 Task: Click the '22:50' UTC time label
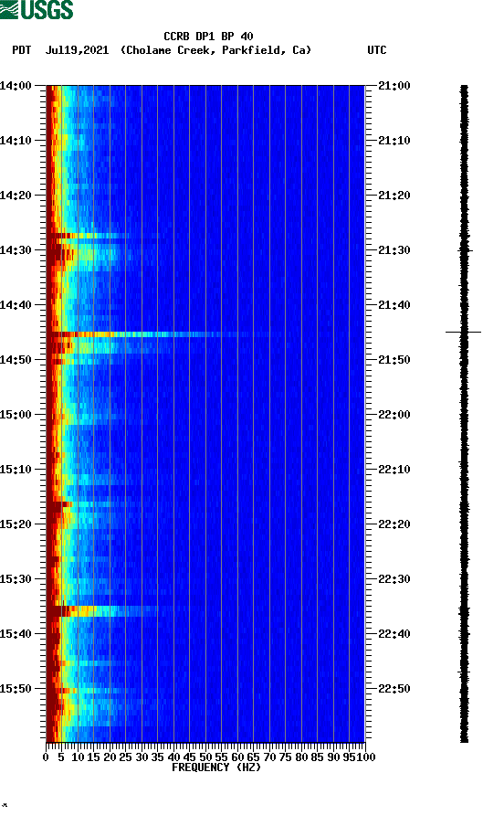(x=394, y=689)
